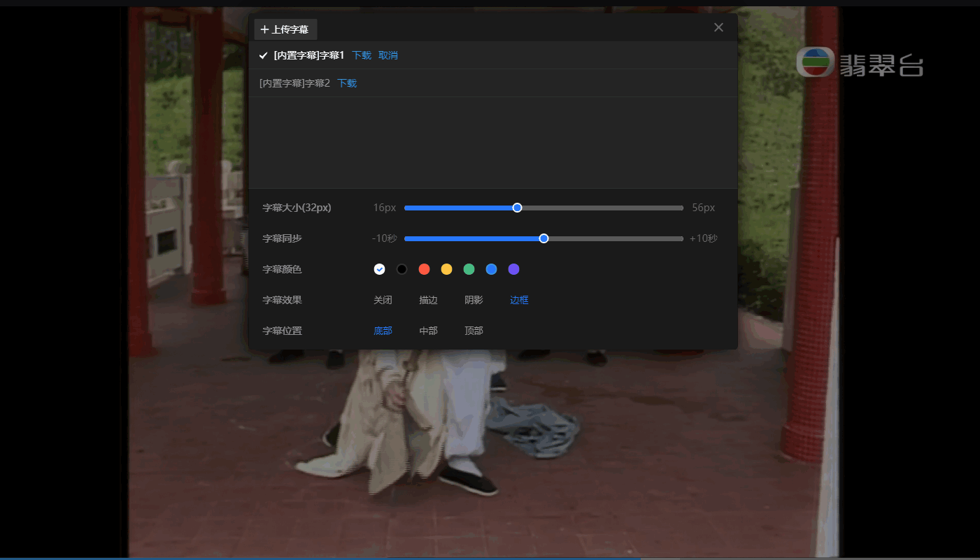
Task: Select the 边框 border subtitle effect
Action: (x=519, y=299)
